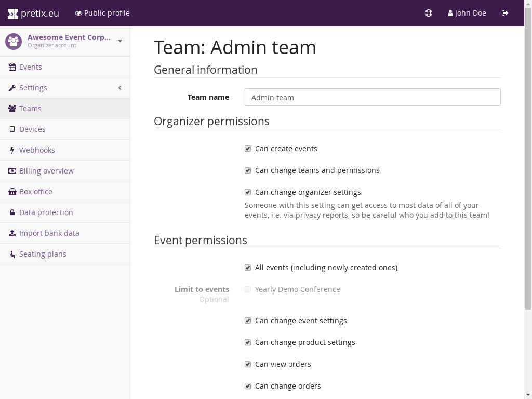Open the Teams sidebar menu item

(30, 109)
